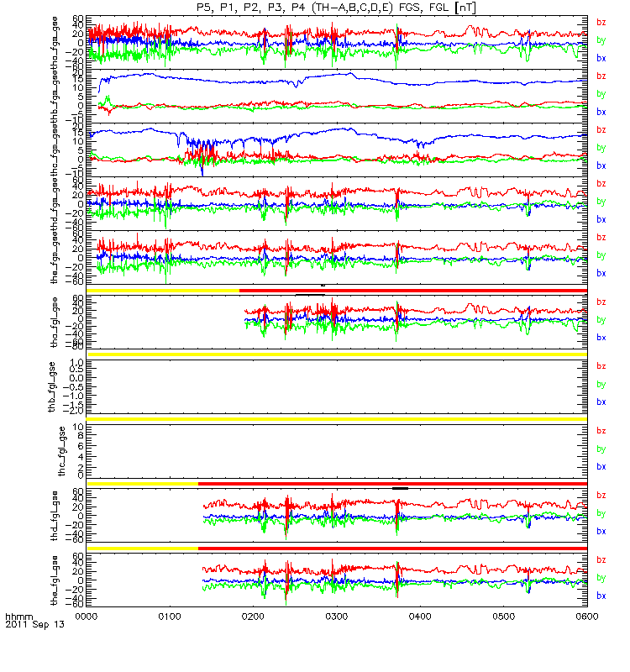Click the blue 'bx' legend of thb_fgs panel
The height and width of the screenshot is (672, 630).
tap(601, 112)
